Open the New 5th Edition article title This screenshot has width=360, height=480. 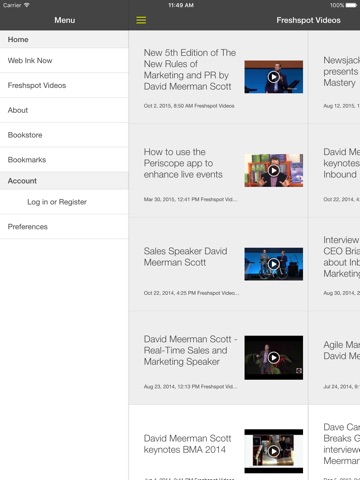[x=190, y=69]
